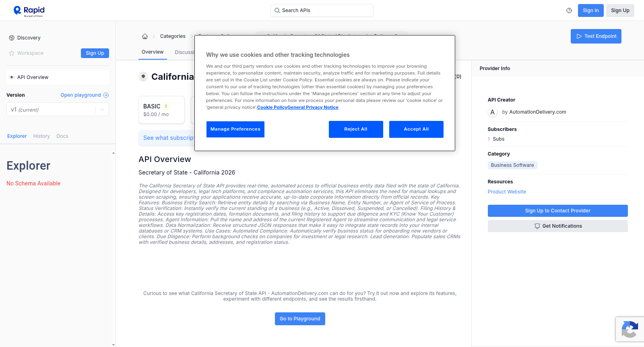Switch to the Overview tab
Image resolution: width=644 pixels, height=347 pixels.
click(x=153, y=52)
